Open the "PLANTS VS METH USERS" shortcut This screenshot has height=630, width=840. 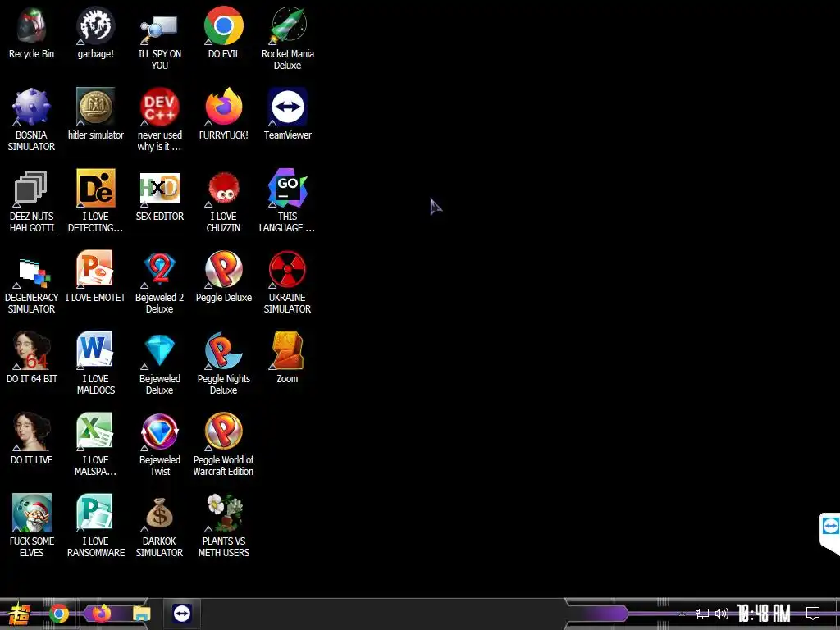(223, 514)
